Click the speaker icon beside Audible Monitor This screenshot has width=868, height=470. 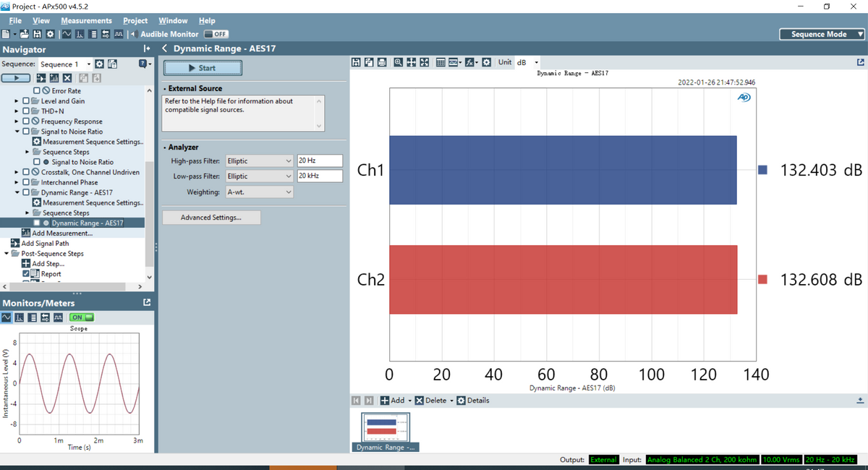(135, 34)
